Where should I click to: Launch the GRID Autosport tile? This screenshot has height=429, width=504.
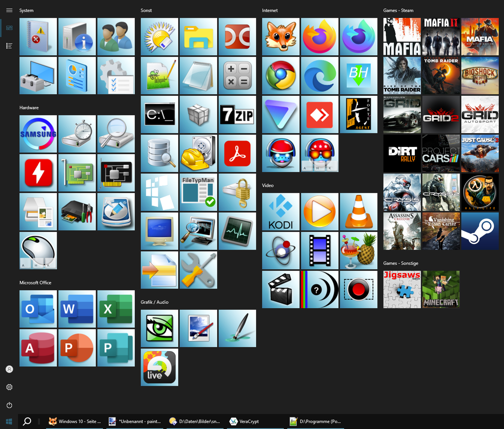(x=480, y=114)
